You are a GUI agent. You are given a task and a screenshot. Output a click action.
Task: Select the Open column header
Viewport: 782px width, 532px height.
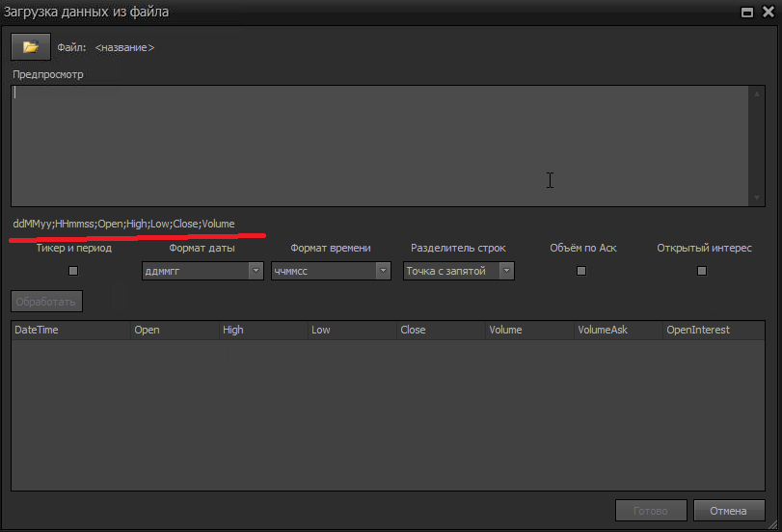click(x=174, y=330)
